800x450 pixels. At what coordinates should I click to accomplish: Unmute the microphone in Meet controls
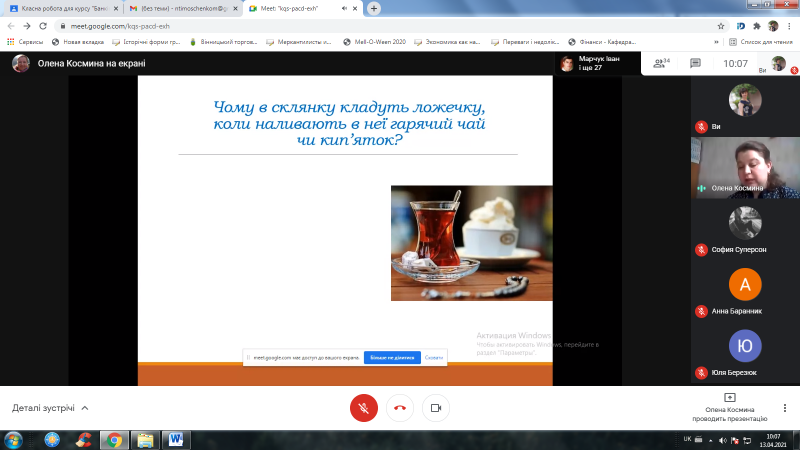(364, 408)
